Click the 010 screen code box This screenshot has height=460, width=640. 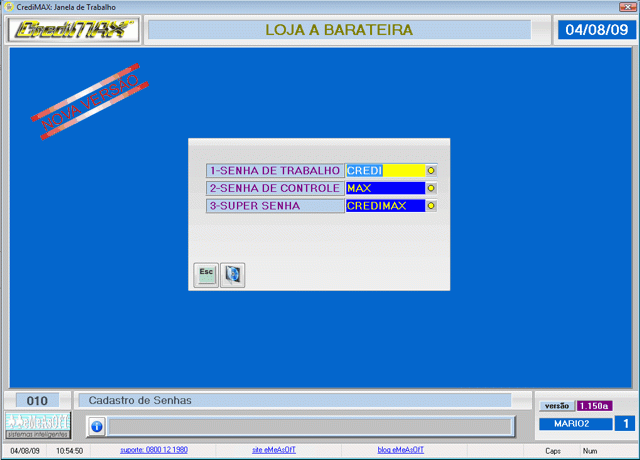(x=37, y=400)
